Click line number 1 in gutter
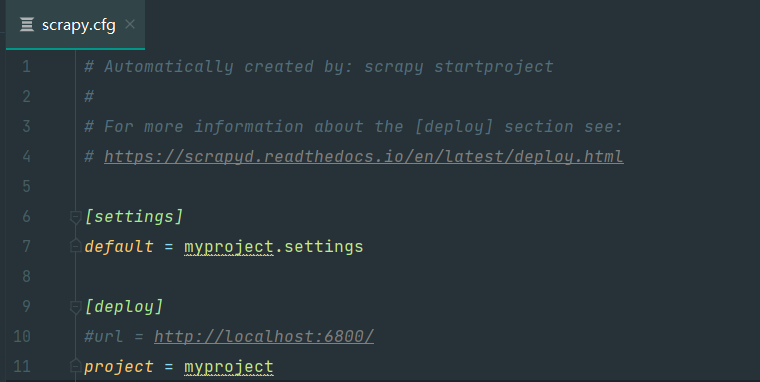The image size is (760, 382). click(26, 66)
